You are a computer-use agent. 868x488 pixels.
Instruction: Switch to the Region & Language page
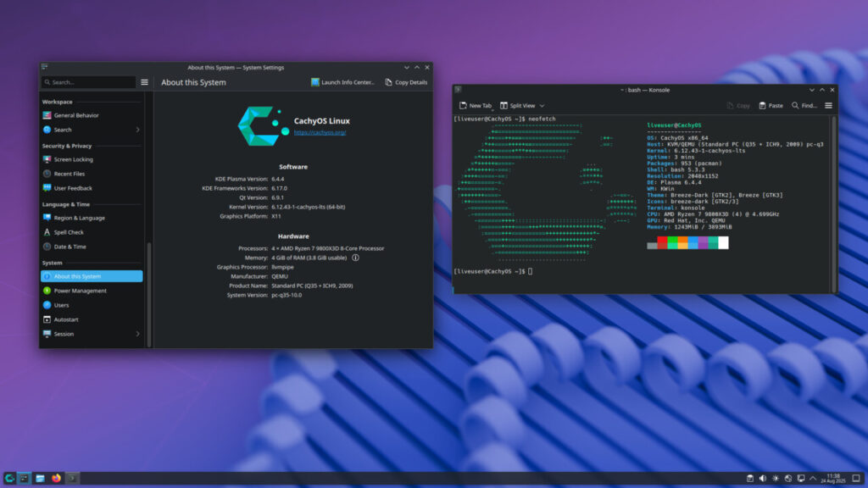[81, 219]
